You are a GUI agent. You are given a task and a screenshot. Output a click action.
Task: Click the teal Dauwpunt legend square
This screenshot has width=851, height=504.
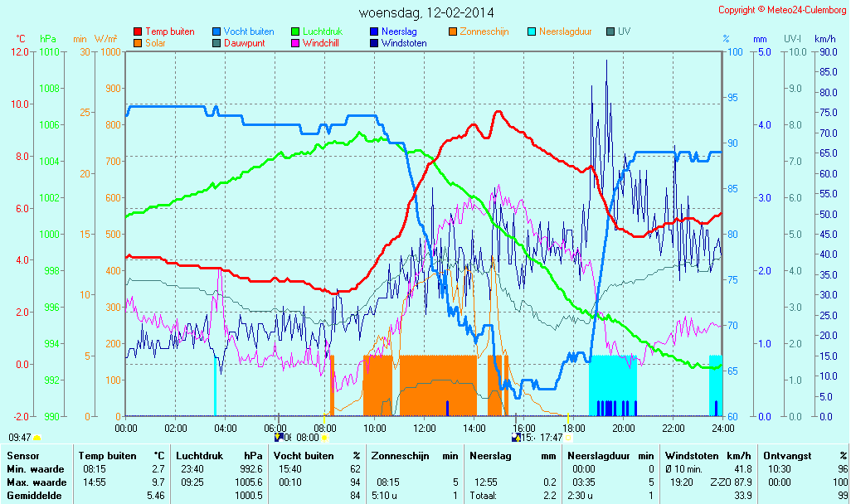(x=216, y=43)
